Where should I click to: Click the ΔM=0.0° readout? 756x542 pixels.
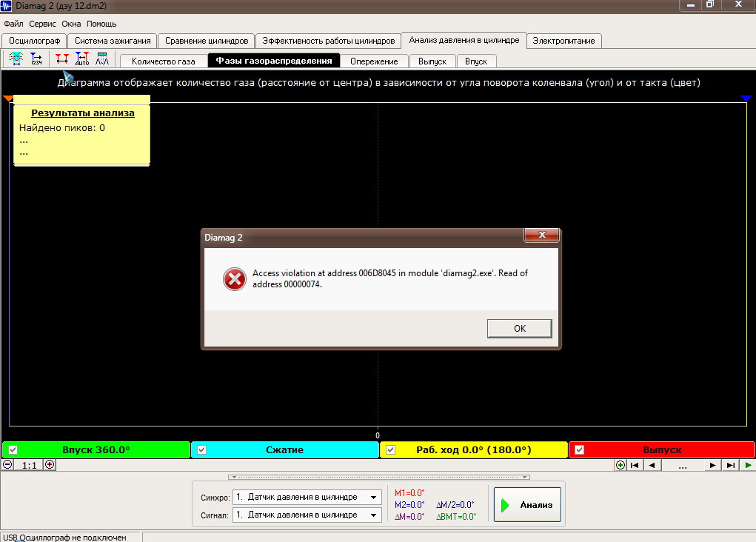coord(409,516)
